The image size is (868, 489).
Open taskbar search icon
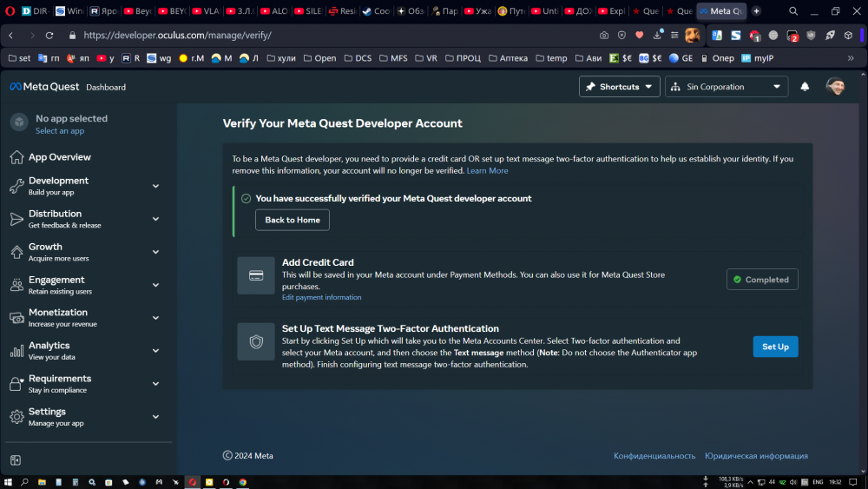pos(24,482)
